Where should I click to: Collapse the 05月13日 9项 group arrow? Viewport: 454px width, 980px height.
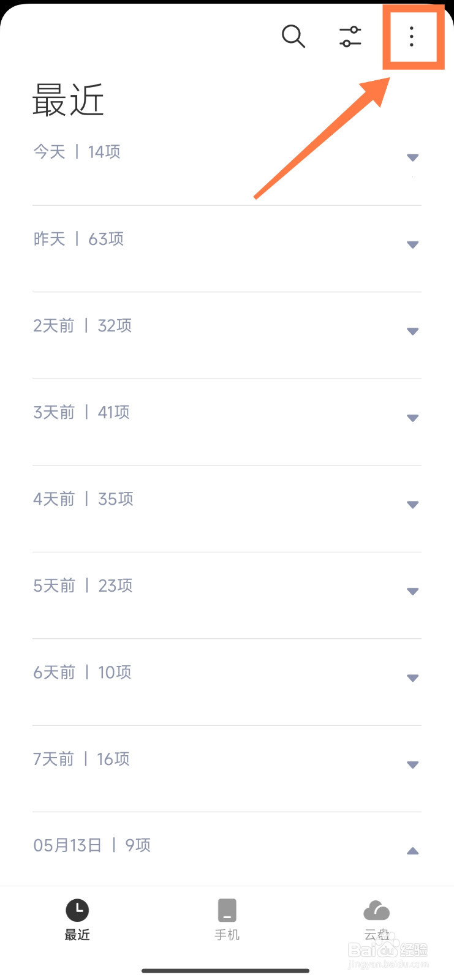point(413,851)
